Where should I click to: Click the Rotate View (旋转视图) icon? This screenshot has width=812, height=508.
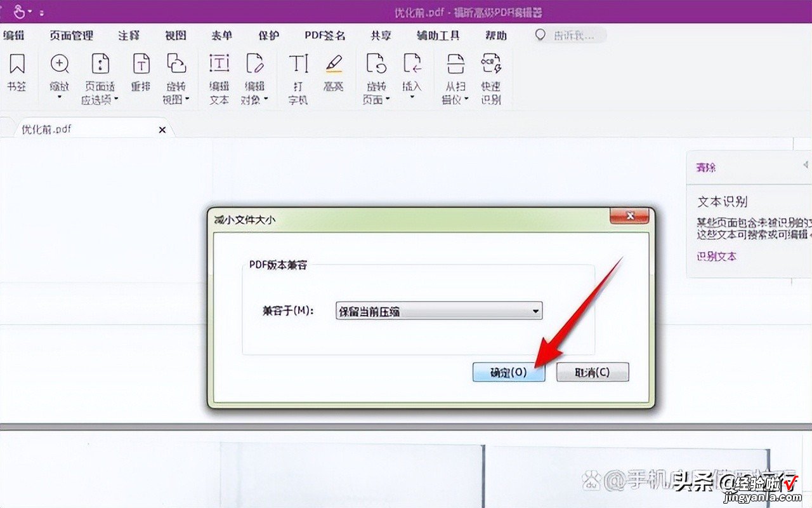tap(176, 63)
